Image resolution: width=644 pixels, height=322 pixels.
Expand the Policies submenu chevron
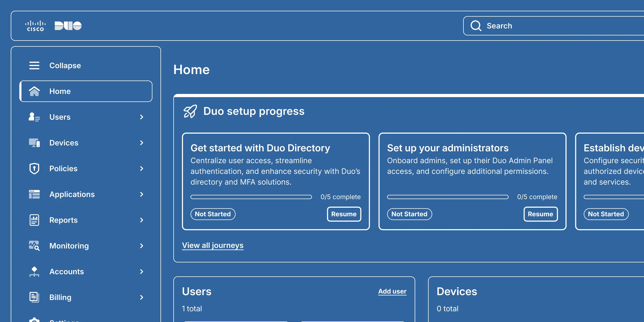tap(142, 169)
